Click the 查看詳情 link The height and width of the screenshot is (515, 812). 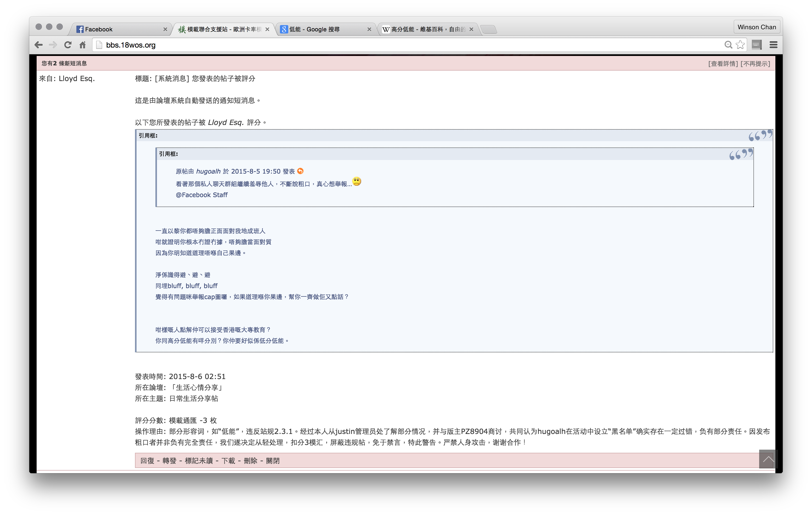click(x=723, y=64)
